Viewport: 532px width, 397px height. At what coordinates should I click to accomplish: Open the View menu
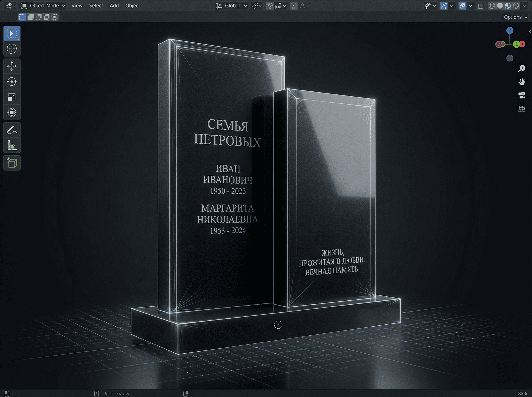coord(77,6)
